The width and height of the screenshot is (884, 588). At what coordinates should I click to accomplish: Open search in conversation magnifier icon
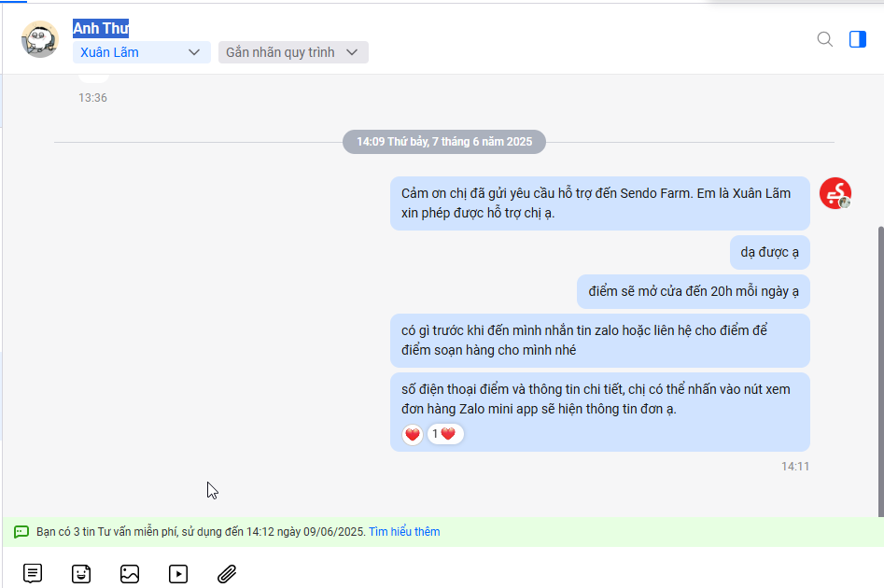(x=825, y=39)
